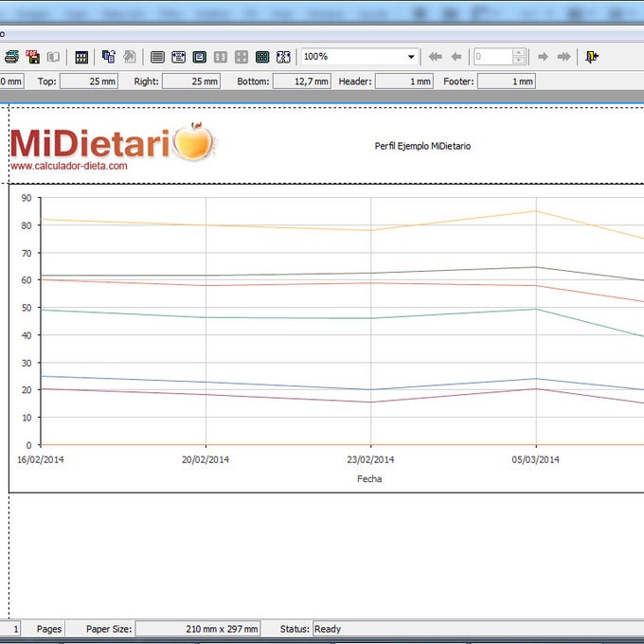Viewport: 644px width, 644px height.
Task: Click the Footer margin field 1 mm
Action: tap(507, 81)
